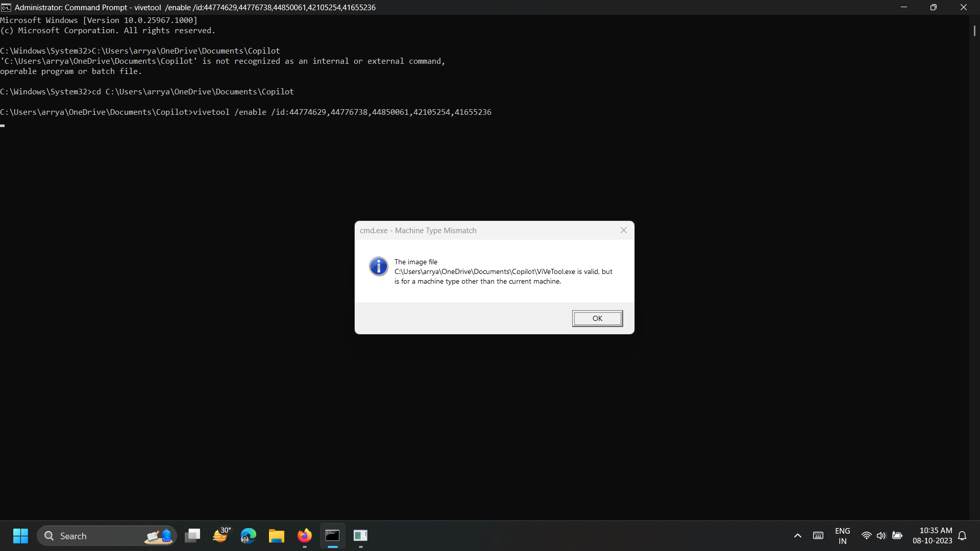Expand hidden system tray icons
Image resolution: width=980 pixels, height=551 pixels.
pos(798,536)
